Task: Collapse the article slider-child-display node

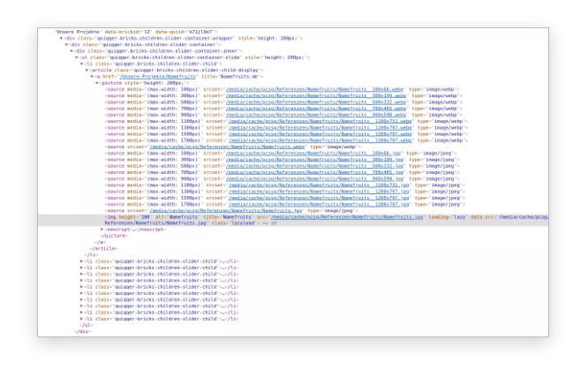Action: click(x=87, y=70)
